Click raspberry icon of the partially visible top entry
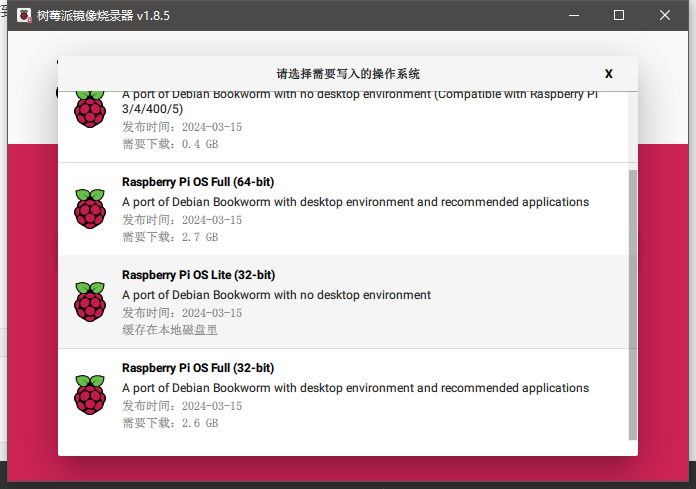 [x=90, y=110]
